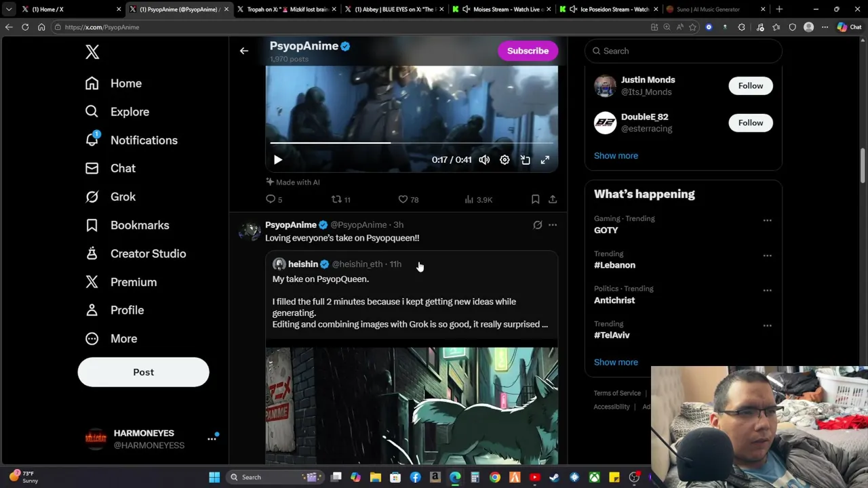Seek along the video progress bar
868x488 pixels.
tap(412, 143)
